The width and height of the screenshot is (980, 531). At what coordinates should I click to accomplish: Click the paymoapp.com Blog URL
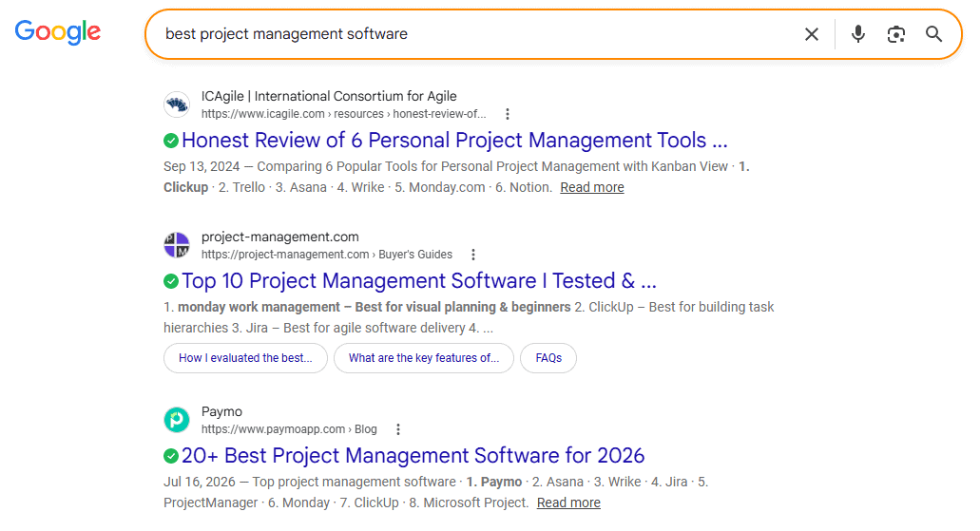[289, 429]
